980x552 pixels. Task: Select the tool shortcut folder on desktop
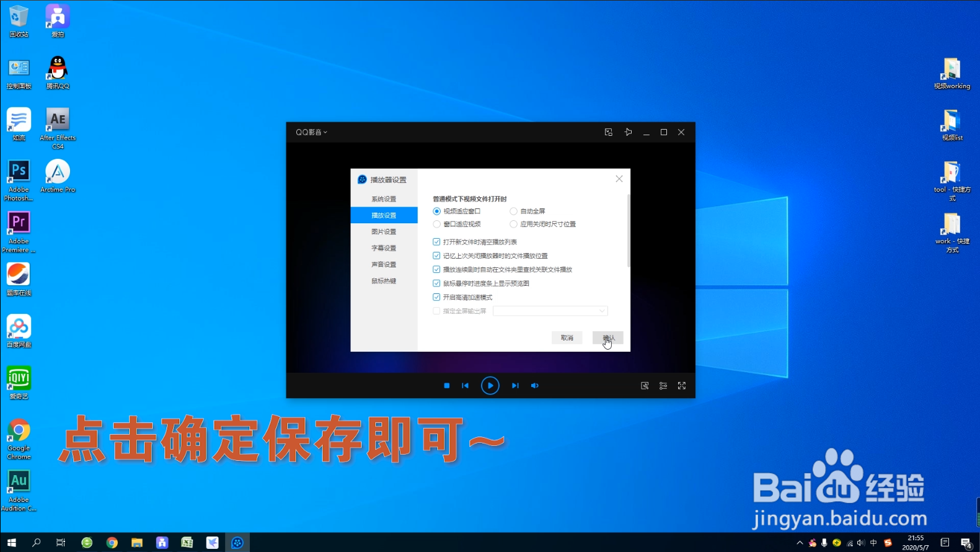point(952,181)
